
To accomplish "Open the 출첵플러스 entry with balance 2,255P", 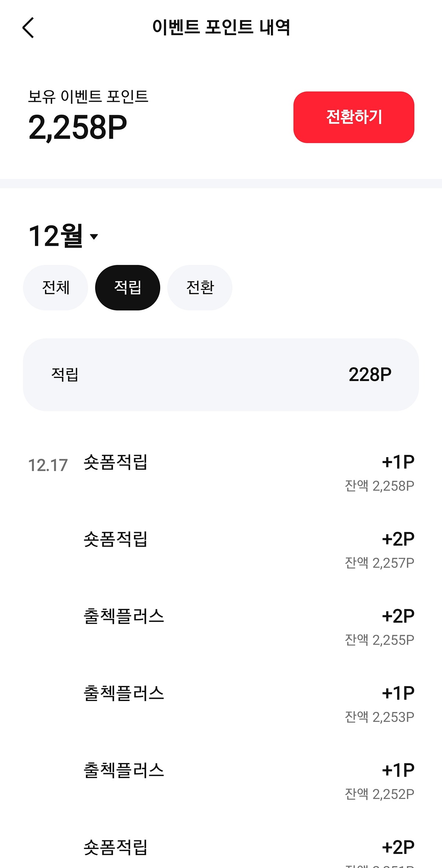I will 221,627.
